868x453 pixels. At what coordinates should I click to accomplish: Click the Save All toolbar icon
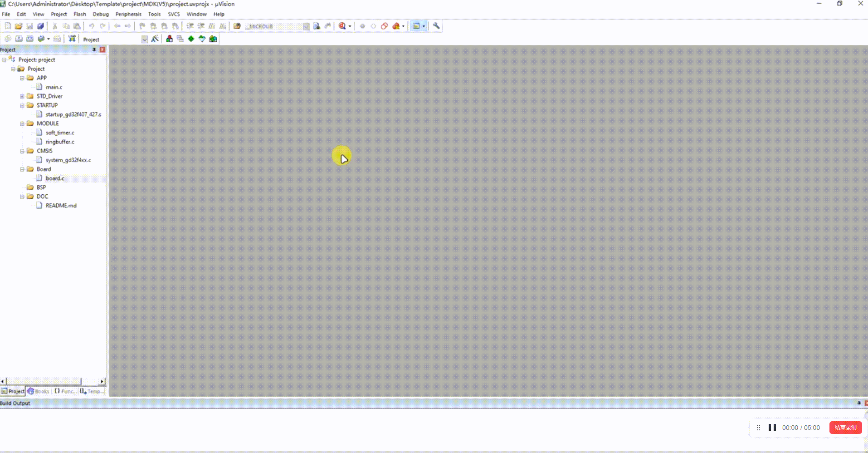pyautogui.click(x=40, y=26)
